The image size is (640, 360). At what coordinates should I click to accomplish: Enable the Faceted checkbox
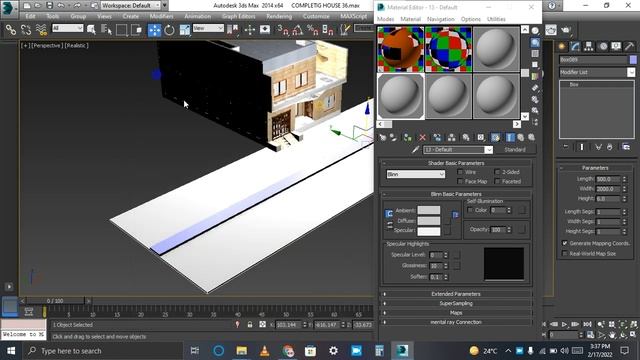tap(497, 181)
